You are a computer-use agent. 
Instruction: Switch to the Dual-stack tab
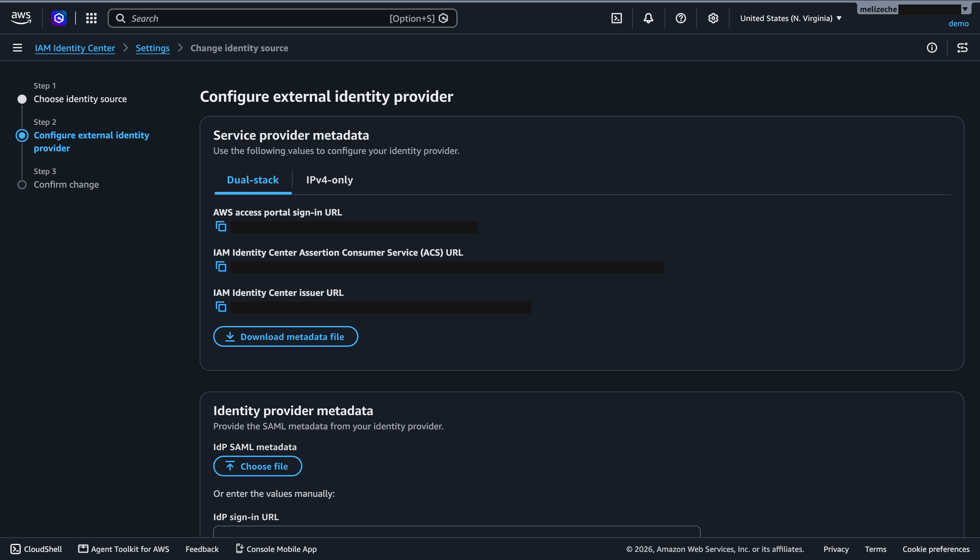(253, 180)
